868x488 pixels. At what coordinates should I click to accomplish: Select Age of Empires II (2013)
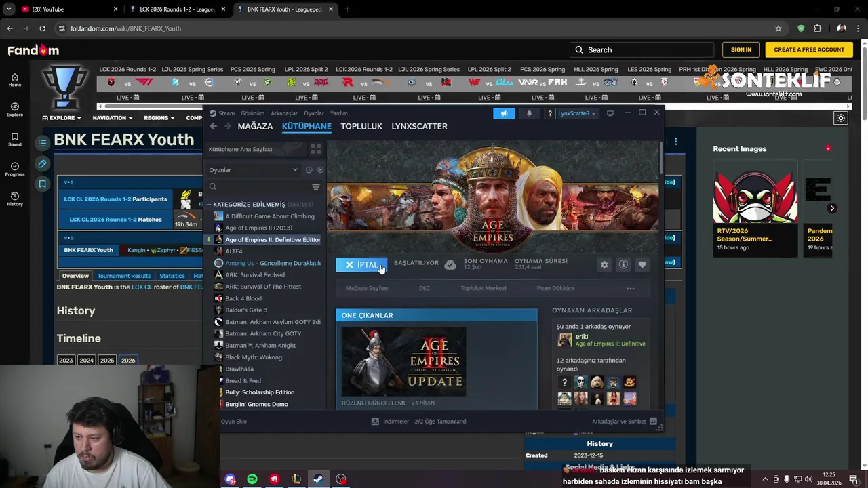coord(258,228)
